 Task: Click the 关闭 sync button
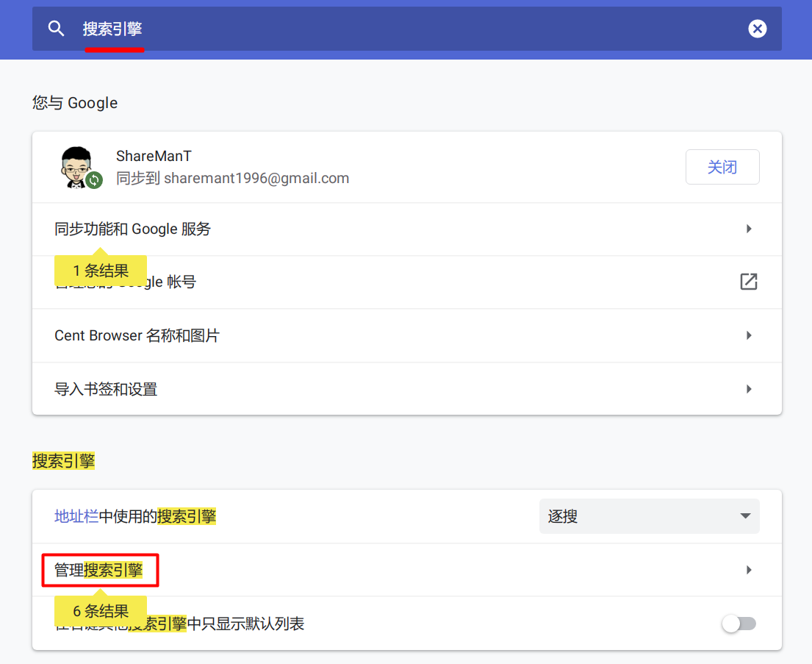pos(722,167)
